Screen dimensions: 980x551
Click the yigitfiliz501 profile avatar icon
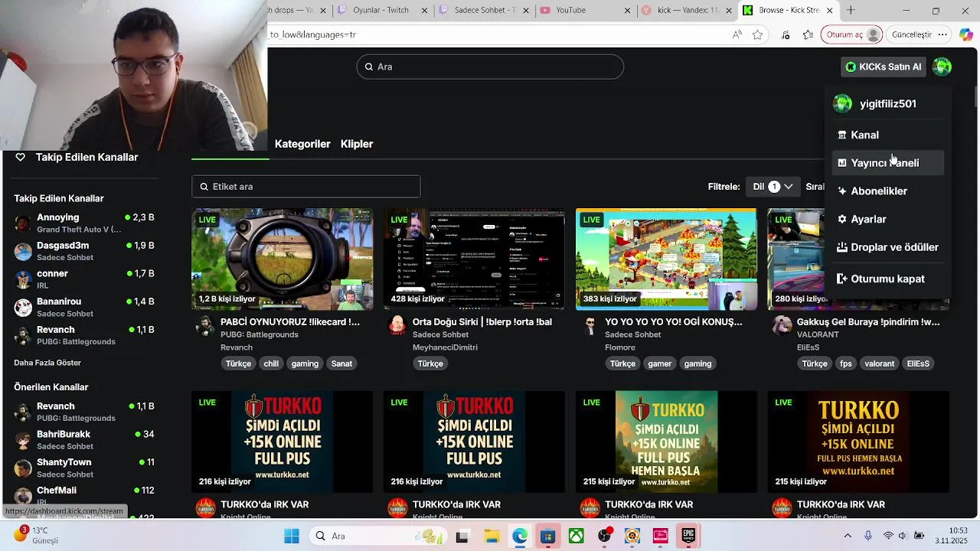[842, 104]
